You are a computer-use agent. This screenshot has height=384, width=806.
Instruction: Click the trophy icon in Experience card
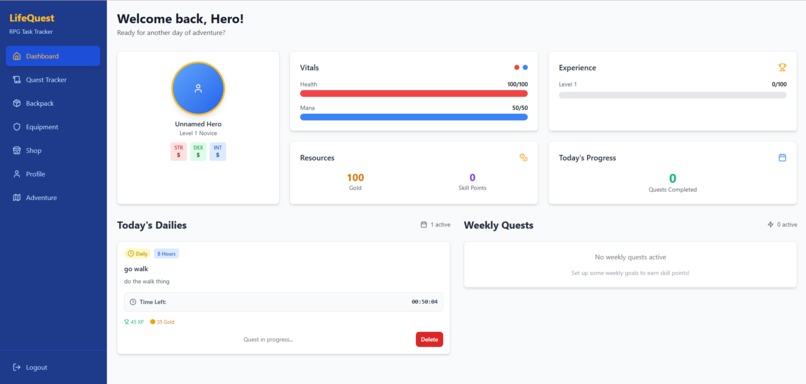[x=782, y=67]
